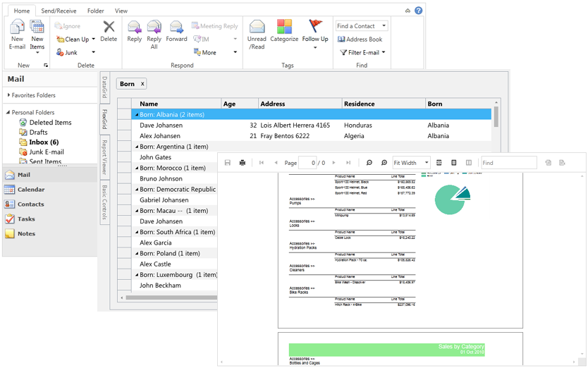Click the zoom in magnifier icon
This screenshot has width=588, height=368.
pyautogui.click(x=384, y=162)
